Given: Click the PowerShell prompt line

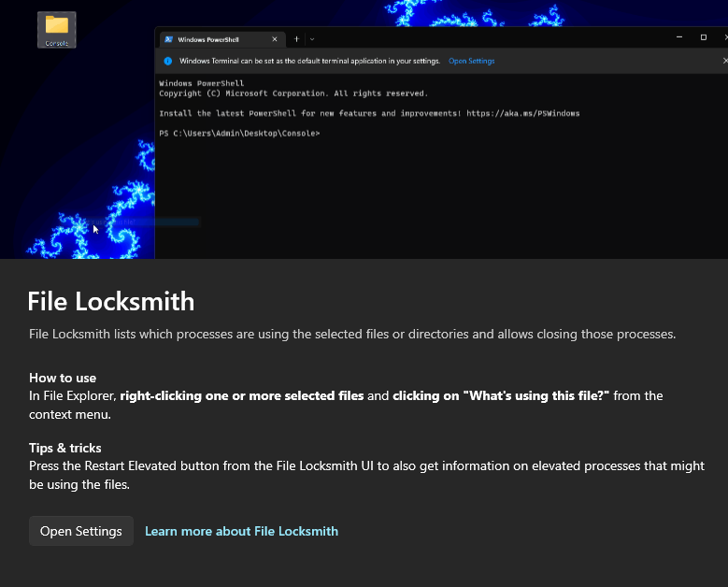Looking at the screenshot, I should pyautogui.click(x=239, y=134).
